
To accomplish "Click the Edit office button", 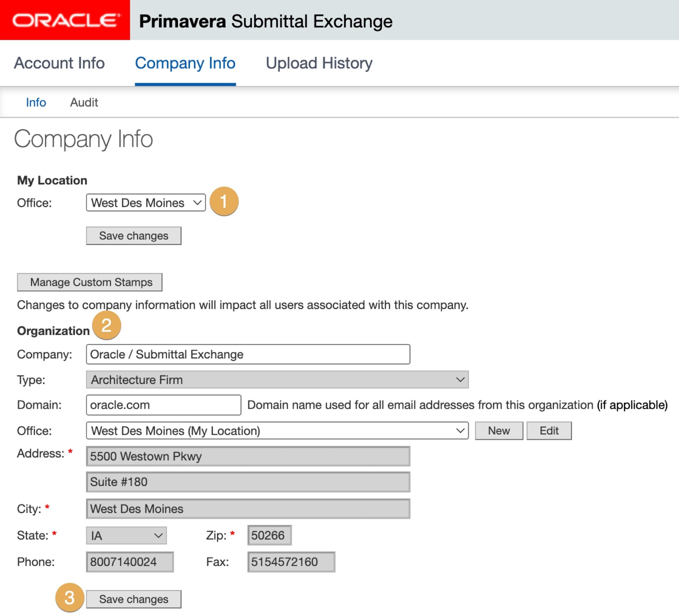I will 549,431.
